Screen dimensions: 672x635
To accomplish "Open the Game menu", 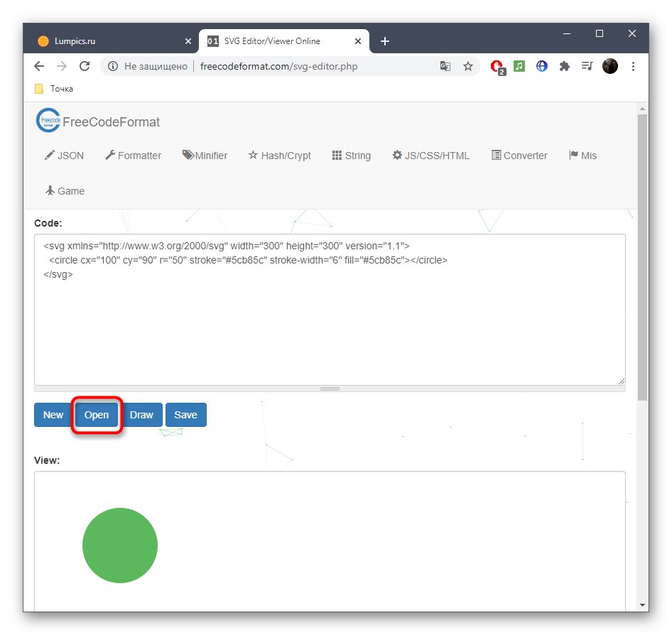I will click(65, 191).
